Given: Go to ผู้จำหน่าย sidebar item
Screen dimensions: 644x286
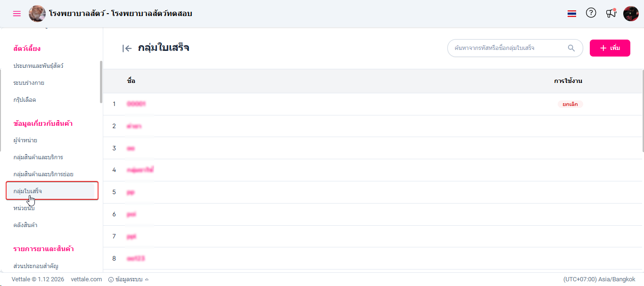Looking at the screenshot, I should (x=25, y=140).
